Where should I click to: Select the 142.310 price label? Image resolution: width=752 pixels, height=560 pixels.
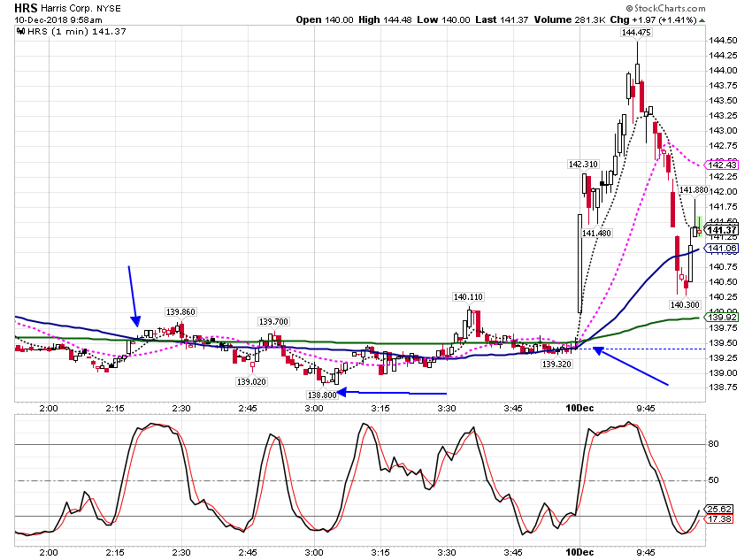point(583,164)
